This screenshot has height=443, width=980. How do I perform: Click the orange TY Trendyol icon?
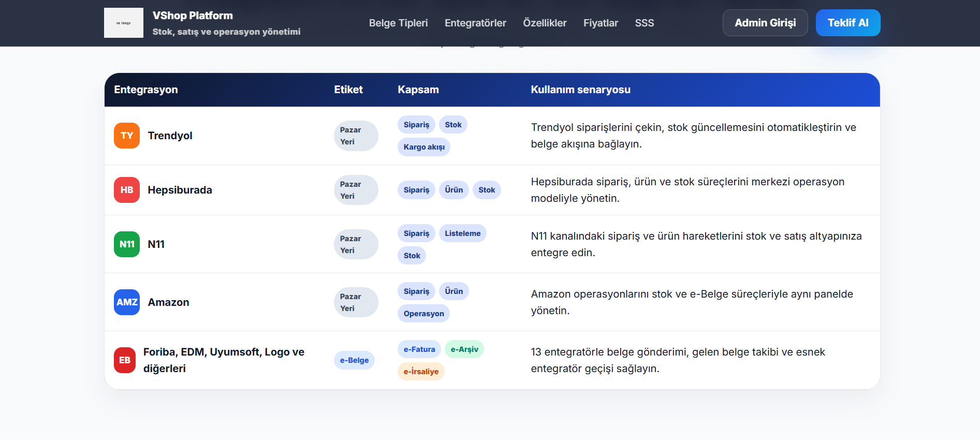(x=127, y=136)
